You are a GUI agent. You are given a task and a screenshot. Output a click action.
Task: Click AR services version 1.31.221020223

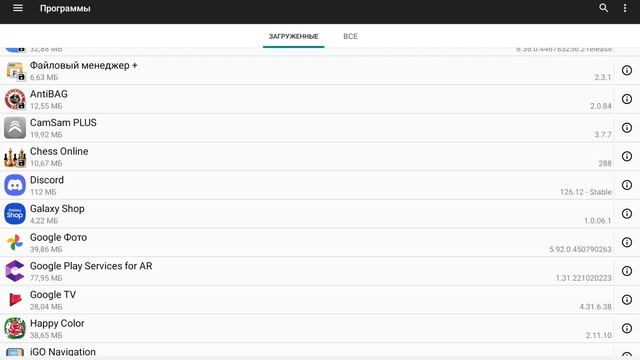[583, 278]
